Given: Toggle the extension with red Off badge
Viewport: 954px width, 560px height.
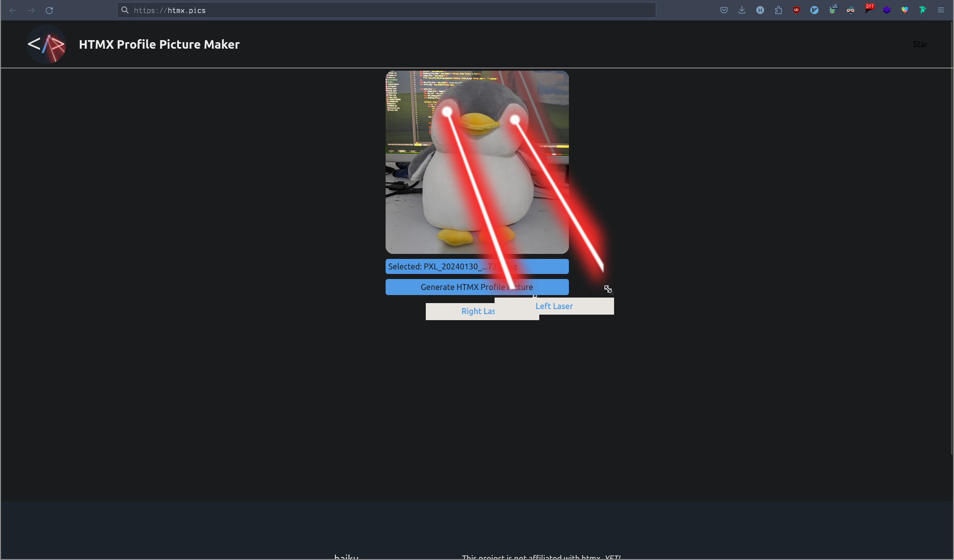Looking at the screenshot, I should coord(869,9).
